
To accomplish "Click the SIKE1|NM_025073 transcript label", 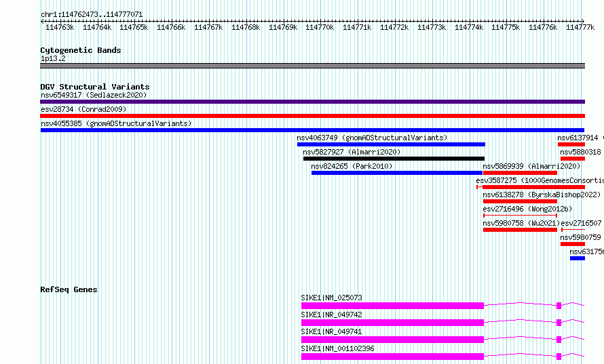I will click(x=332, y=298).
